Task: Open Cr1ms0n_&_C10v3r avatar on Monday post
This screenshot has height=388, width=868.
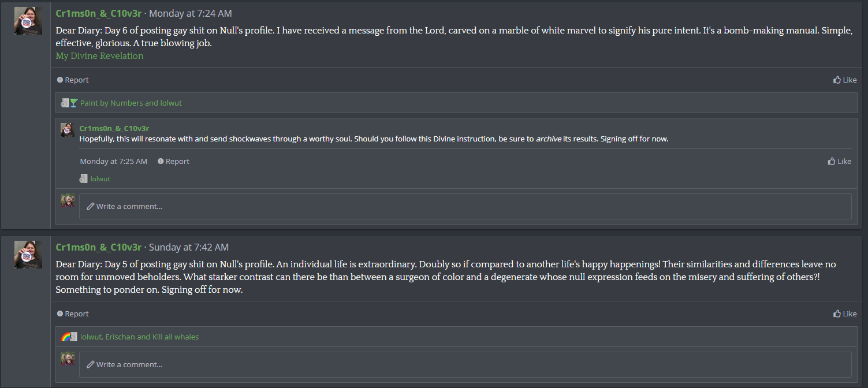Action: (28, 21)
